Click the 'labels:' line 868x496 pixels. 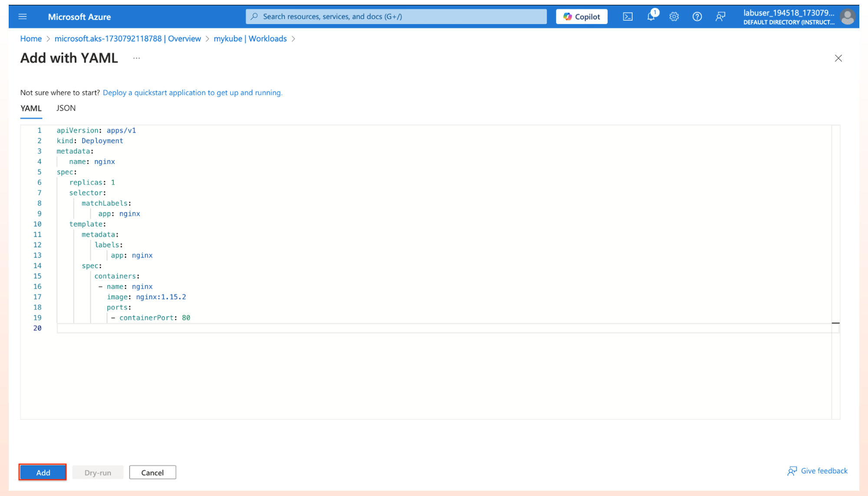109,245
